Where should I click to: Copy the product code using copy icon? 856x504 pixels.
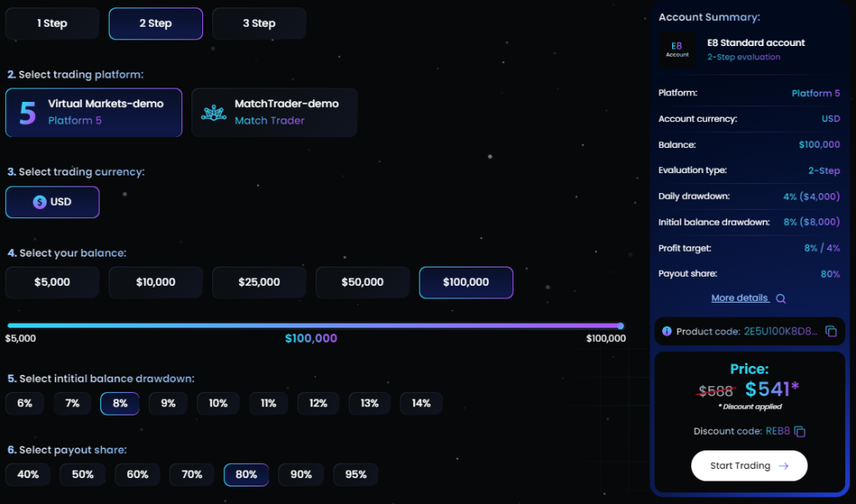[x=831, y=332]
